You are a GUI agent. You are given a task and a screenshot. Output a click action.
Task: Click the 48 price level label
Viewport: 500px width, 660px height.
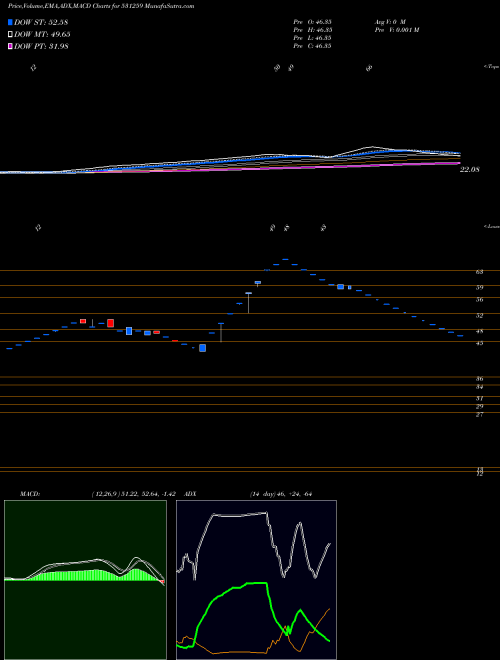479,331
